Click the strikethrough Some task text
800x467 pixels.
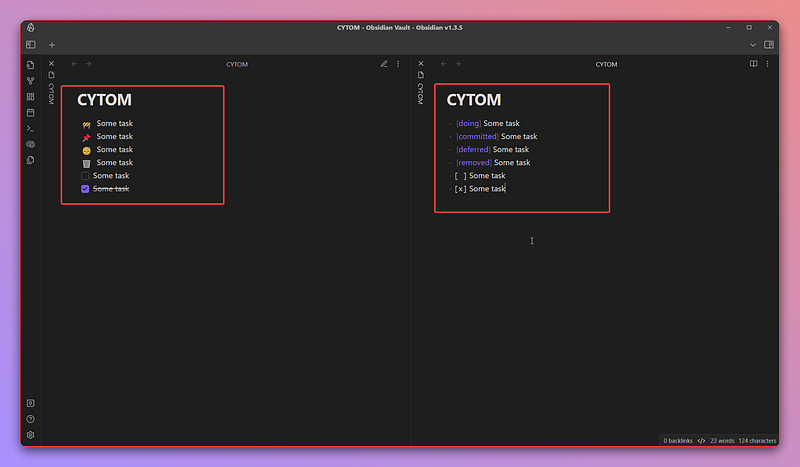pyautogui.click(x=111, y=189)
